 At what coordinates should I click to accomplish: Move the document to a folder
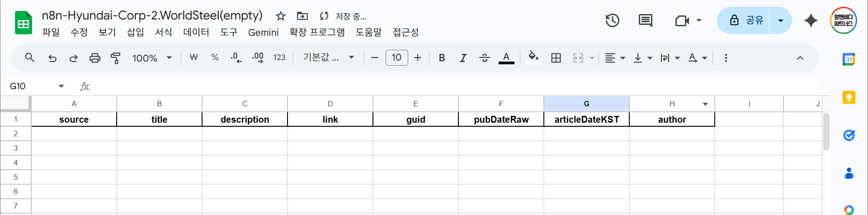point(302,16)
